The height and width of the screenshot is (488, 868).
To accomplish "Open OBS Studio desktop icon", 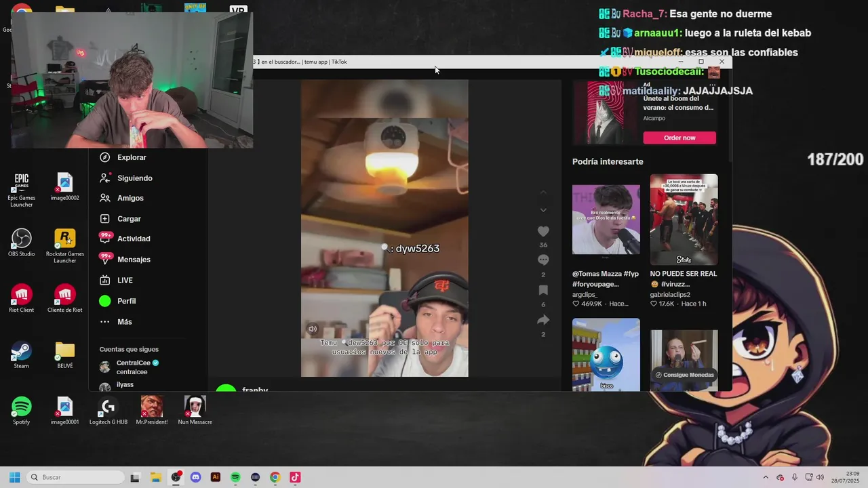I will (22, 243).
